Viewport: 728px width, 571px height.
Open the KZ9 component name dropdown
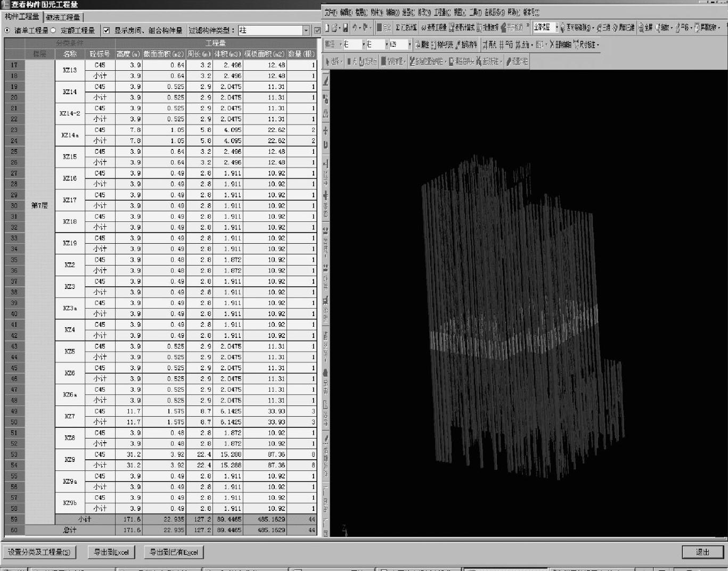409,45
